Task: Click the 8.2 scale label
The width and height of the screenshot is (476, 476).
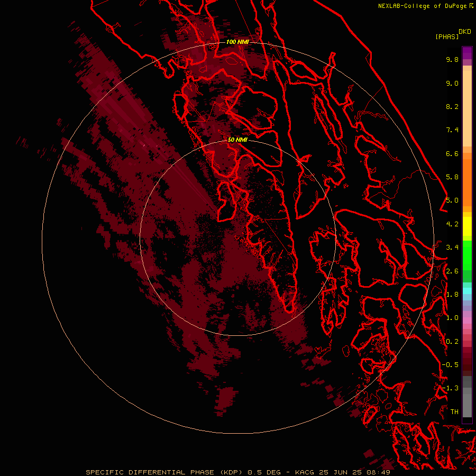Action: tap(452, 106)
